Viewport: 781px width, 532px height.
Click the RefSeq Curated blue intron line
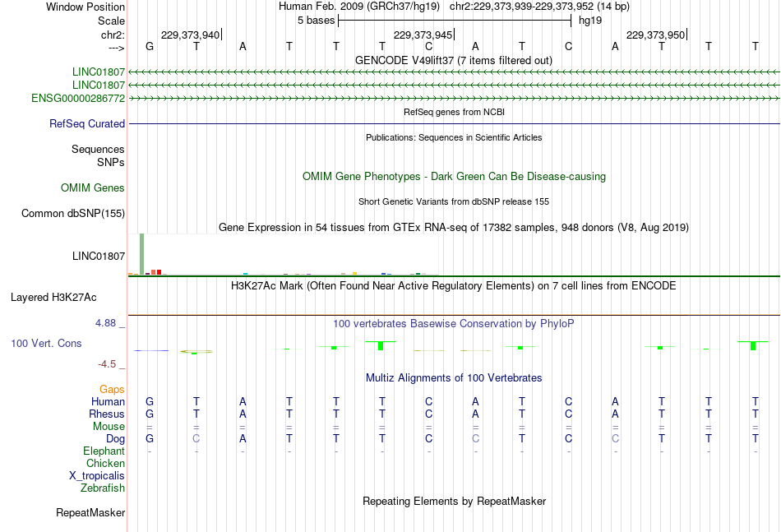coord(454,123)
